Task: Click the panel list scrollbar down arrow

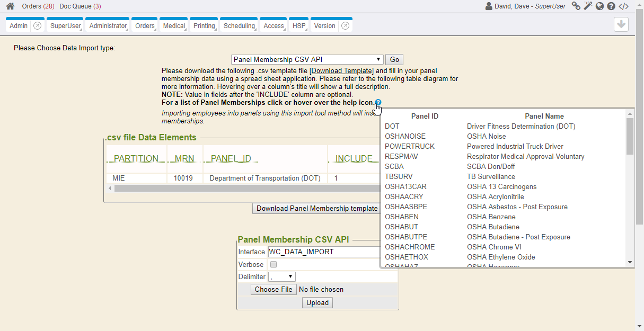Action: (x=630, y=262)
